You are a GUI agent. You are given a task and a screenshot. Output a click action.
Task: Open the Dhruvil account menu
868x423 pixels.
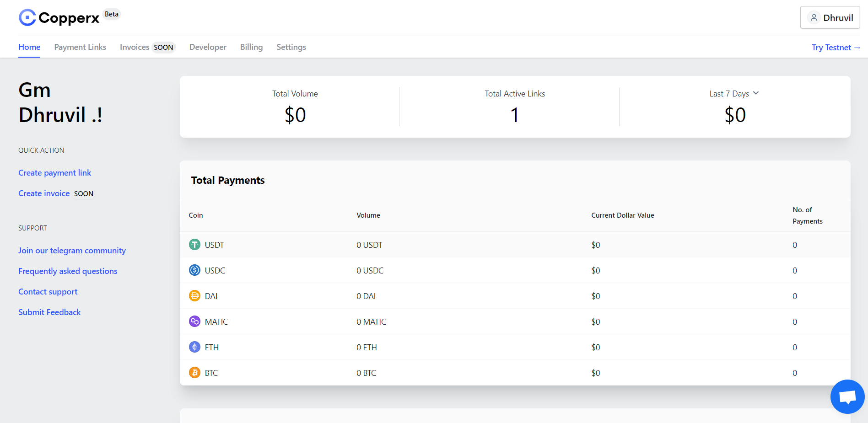coord(830,18)
